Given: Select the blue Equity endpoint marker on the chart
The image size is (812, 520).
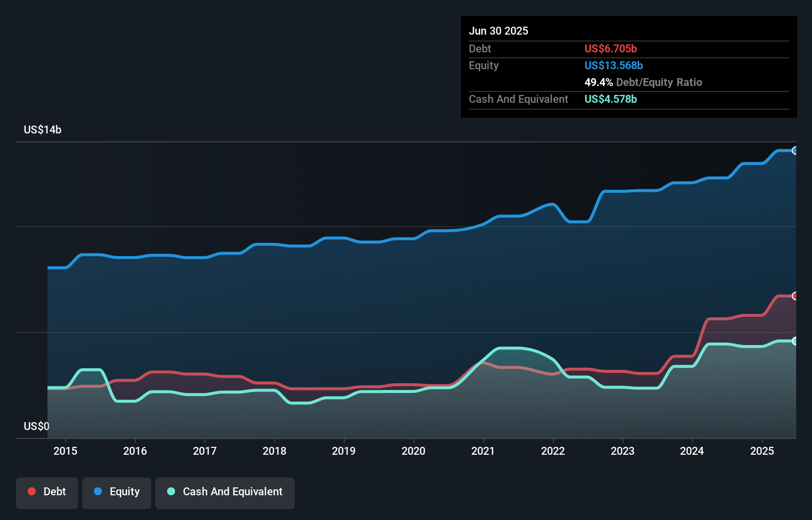Looking at the screenshot, I should (795, 151).
